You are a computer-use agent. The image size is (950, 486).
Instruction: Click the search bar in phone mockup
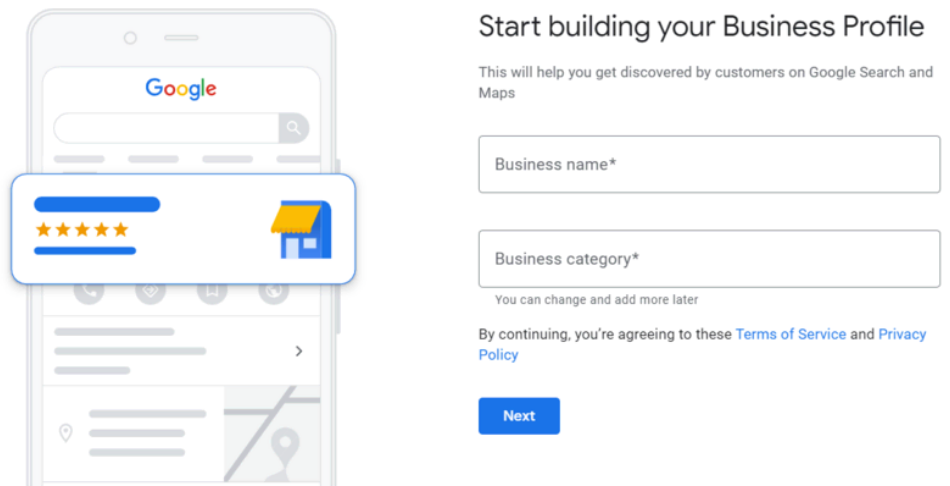pos(181,128)
